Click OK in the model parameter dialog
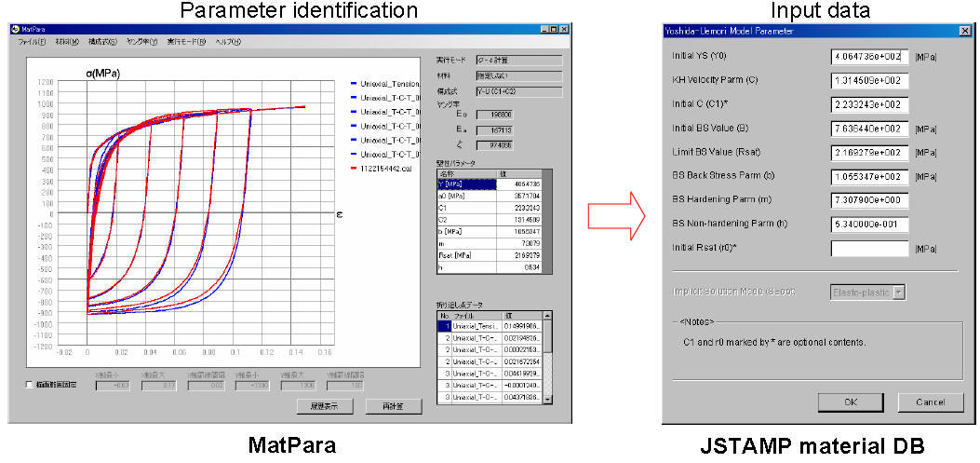 click(850, 402)
